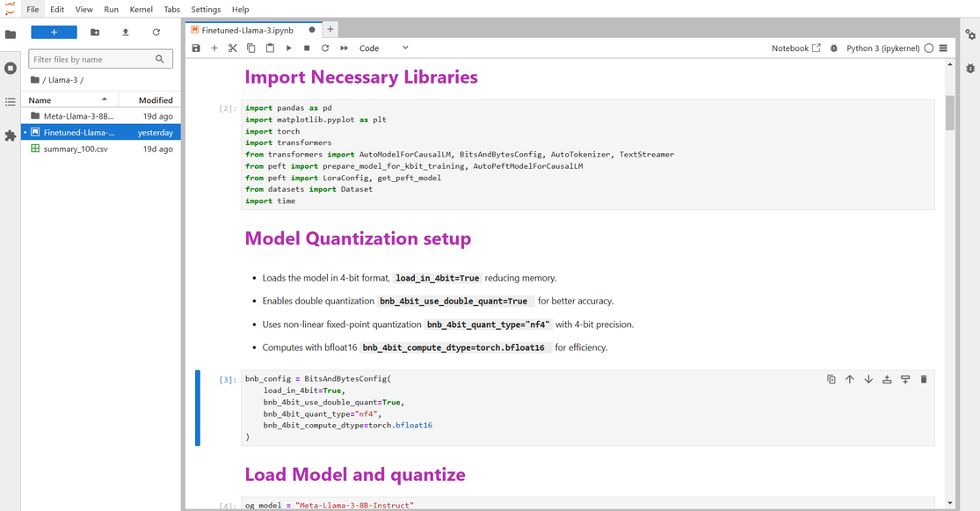Viewport: 980px width, 511px height.
Task: Select the Finetuned-Llama-3.ipynb notebook tab
Action: pyautogui.click(x=253, y=30)
